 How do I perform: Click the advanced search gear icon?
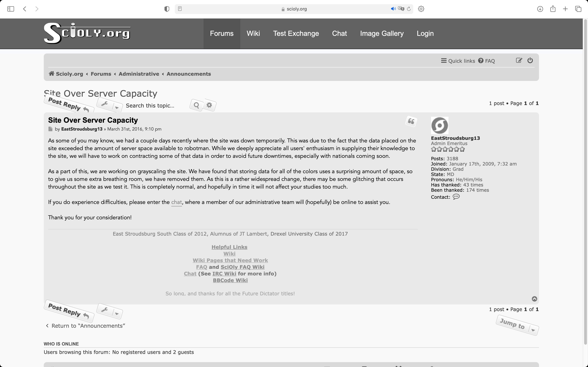coord(209,105)
